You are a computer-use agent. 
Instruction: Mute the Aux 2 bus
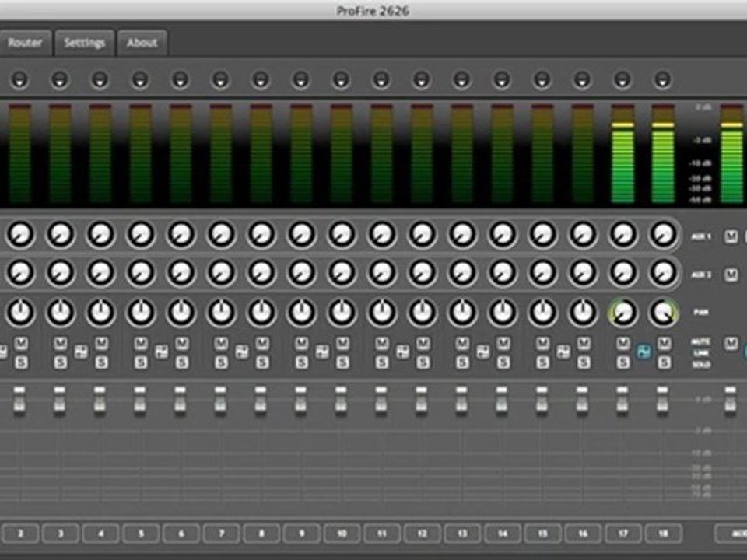(x=731, y=275)
